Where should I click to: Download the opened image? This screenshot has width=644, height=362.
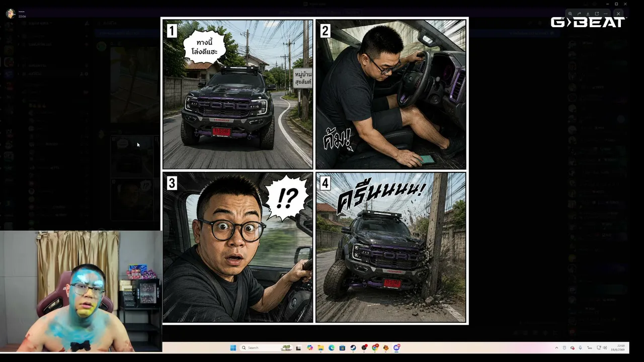click(x=588, y=14)
